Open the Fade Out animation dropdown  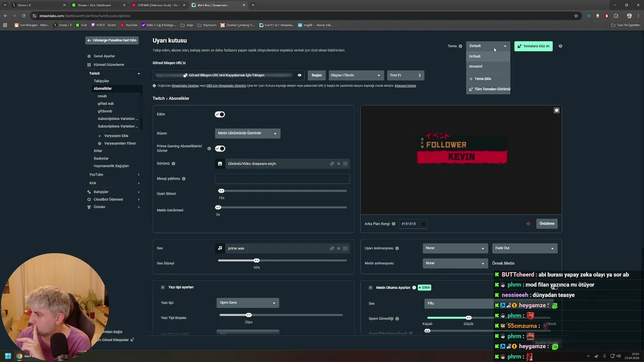pyautogui.click(x=524, y=248)
